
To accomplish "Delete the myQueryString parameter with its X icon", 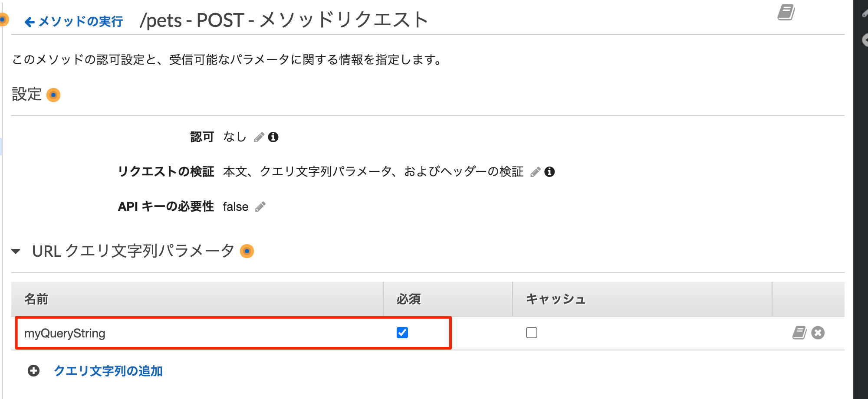I will pos(818,333).
